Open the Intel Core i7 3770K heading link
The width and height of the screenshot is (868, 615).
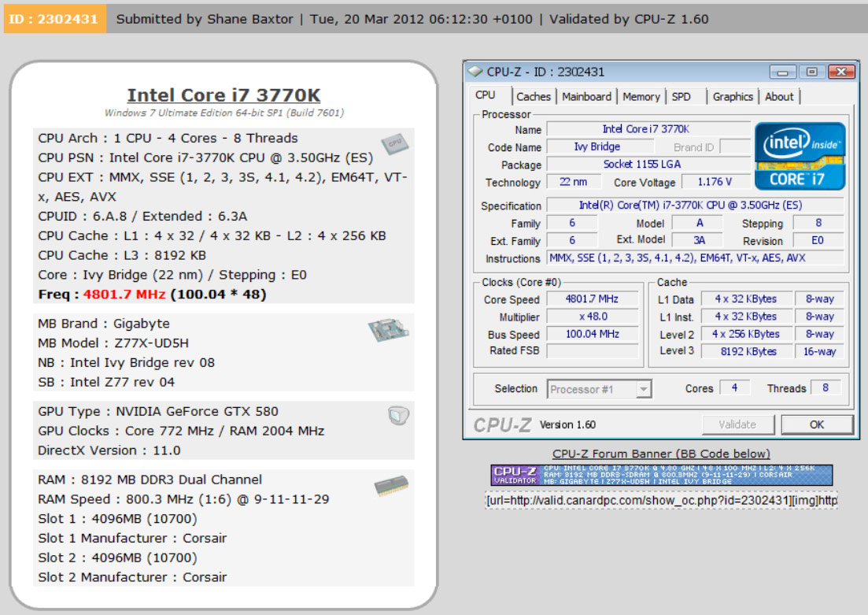pos(223,95)
